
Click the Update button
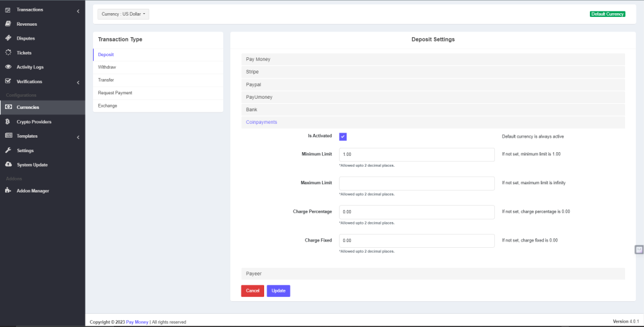pyautogui.click(x=278, y=291)
